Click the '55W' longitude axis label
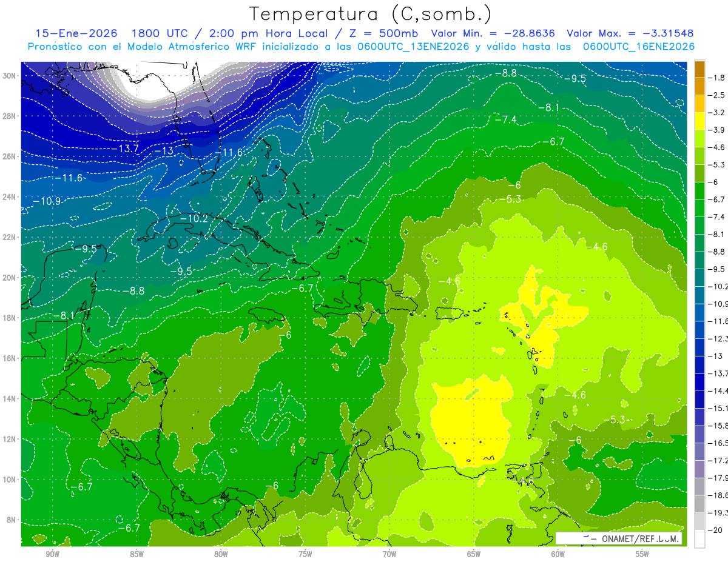This screenshot has width=728, height=562. point(642,554)
